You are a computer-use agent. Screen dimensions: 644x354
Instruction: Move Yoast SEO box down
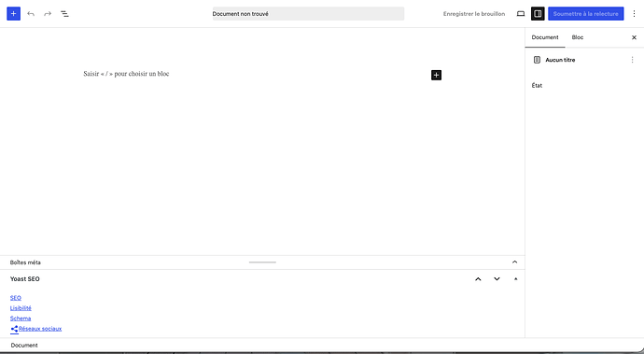point(497,278)
